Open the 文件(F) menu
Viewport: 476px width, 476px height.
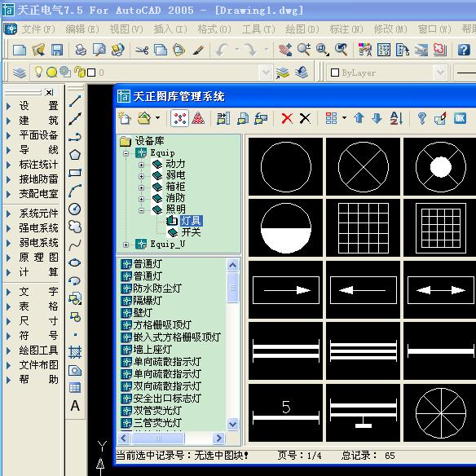click(38, 29)
